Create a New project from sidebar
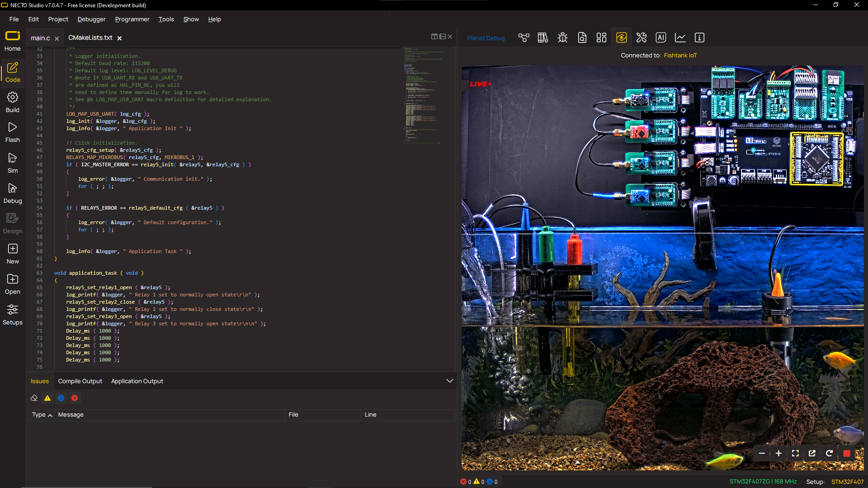Image resolution: width=868 pixels, height=488 pixels. (x=13, y=254)
